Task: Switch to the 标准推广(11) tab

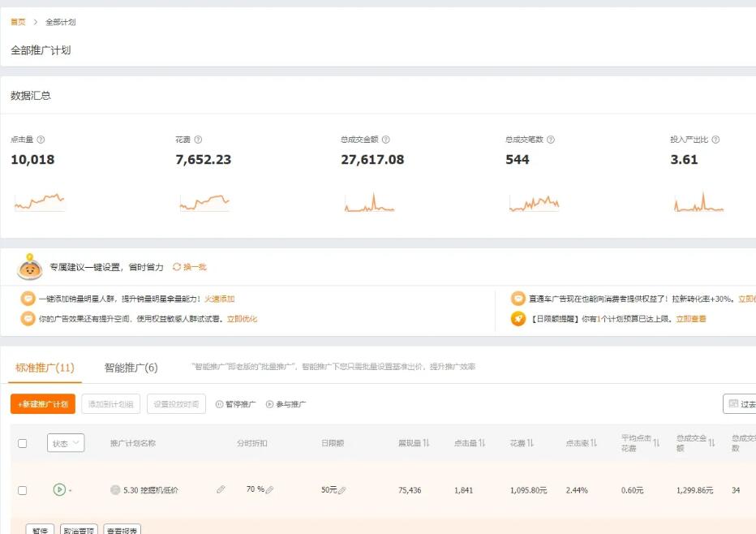Action: click(45, 368)
